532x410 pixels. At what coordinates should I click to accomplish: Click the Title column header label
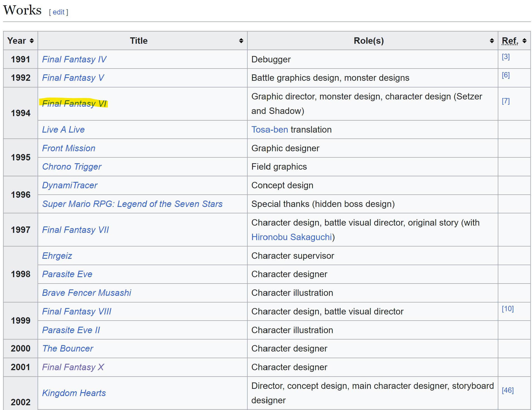(139, 41)
